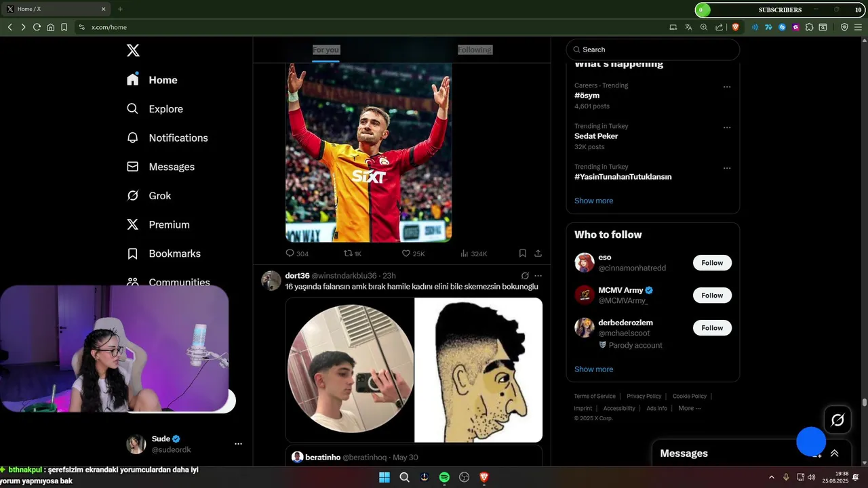The image size is (868, 488).
Task: Show more Who to follow suggestions
Action: coord(593,369)
